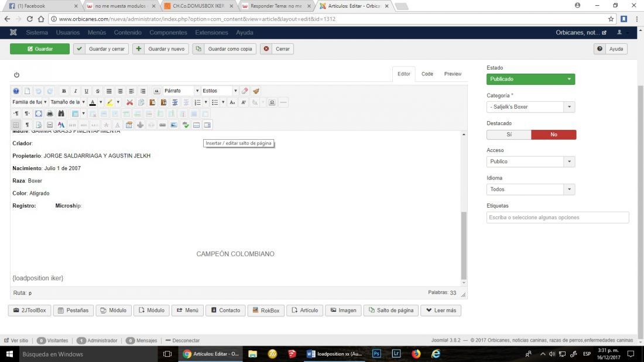Click Guardar como copia button
This screenshot has height=362, width=644.
(224, 49)
